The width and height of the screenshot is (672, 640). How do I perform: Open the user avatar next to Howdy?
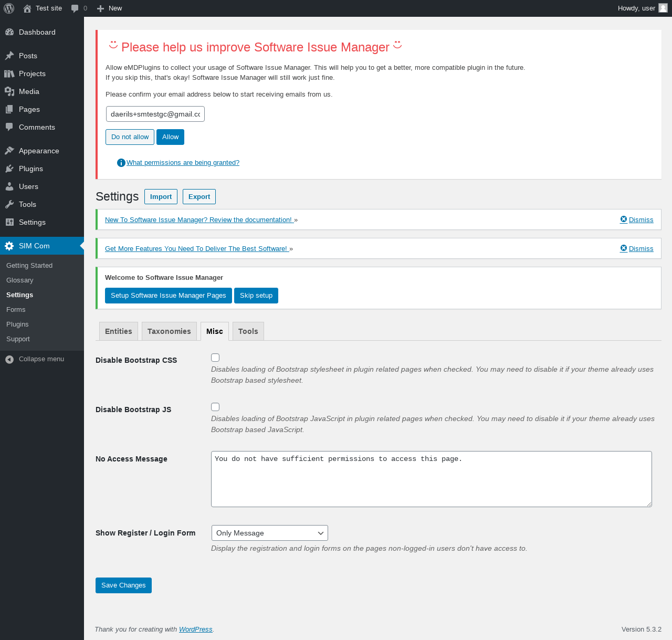pyautogui.click(x=663, y=8)
